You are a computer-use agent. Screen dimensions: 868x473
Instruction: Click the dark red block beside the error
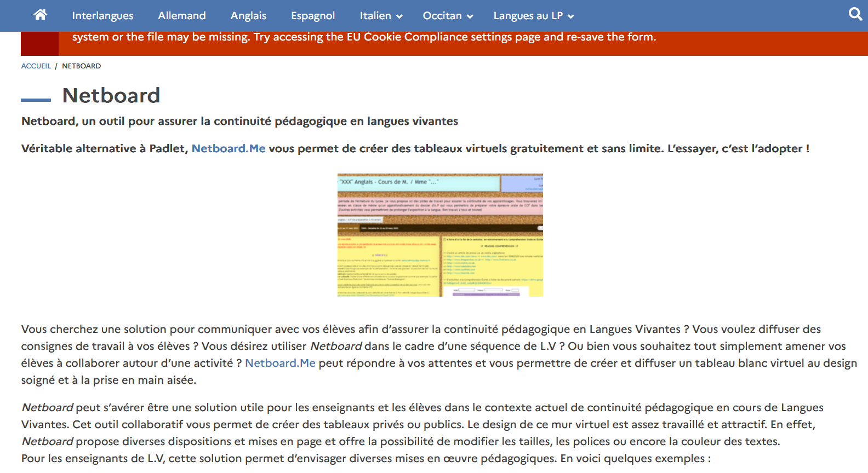click(39, 44)
